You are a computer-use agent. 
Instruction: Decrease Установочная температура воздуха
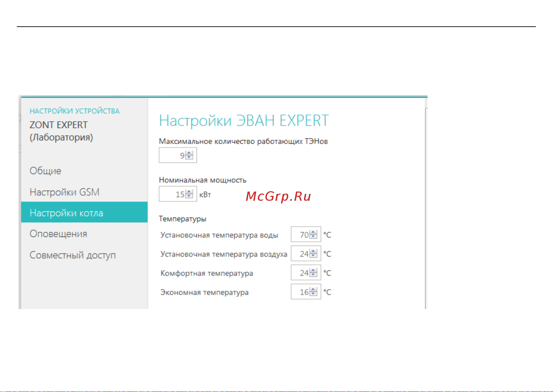point(313,256)
